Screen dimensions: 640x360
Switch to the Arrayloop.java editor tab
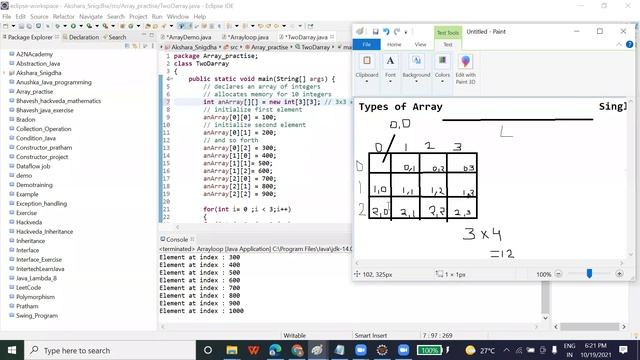[x=249, y=37]
